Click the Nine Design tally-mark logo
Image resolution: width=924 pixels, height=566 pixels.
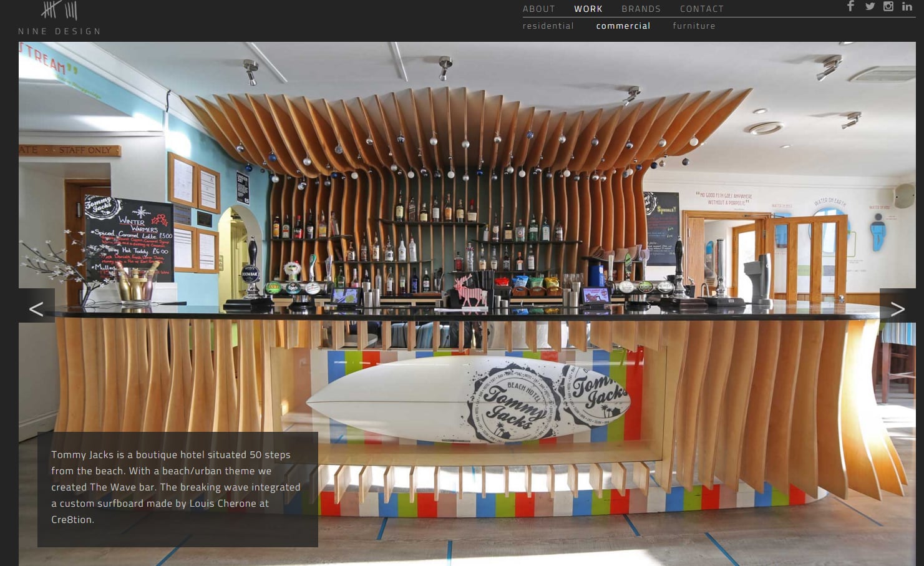tap(59, 17)
